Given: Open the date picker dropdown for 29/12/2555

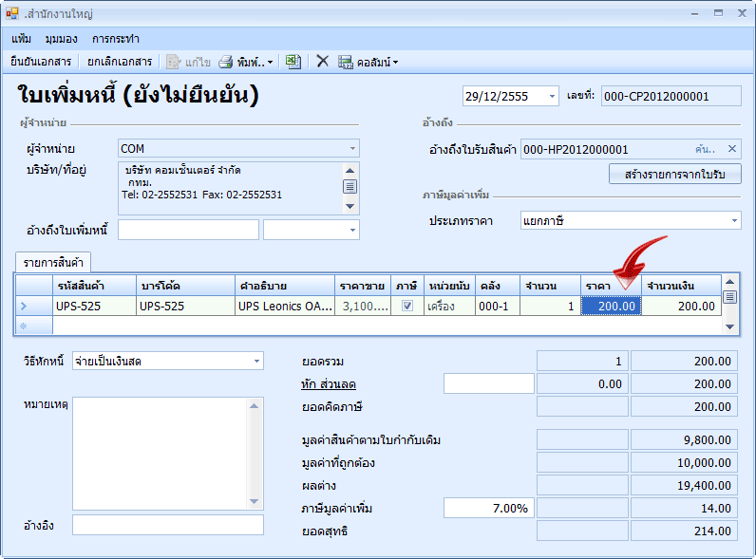Looking at the screenshot, I should point(553,96).
